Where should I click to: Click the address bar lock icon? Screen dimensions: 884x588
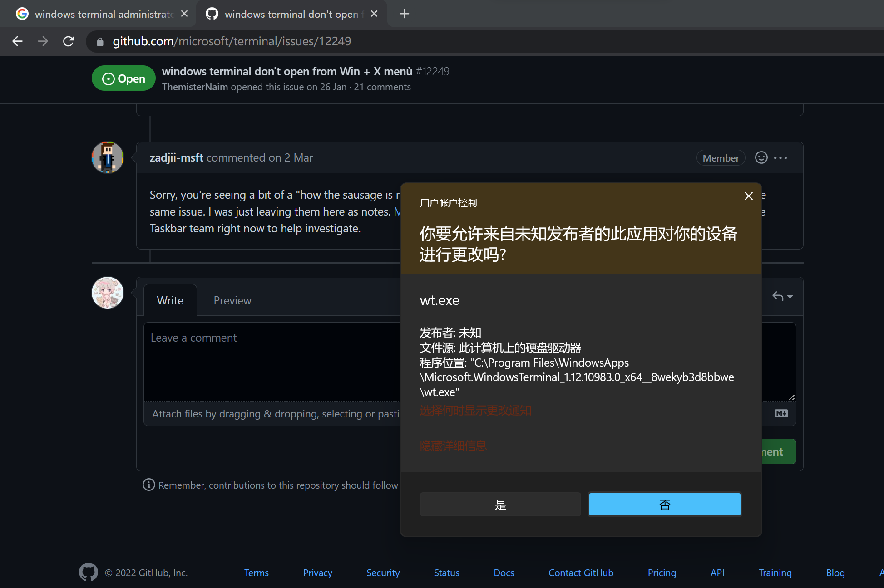pos(100,42)
